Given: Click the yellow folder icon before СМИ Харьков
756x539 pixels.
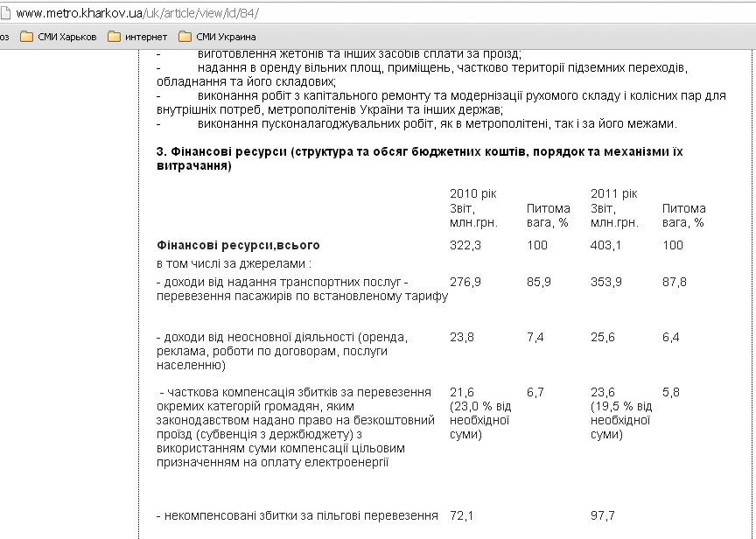Looking at the screenshot, I should coord(24,37).
